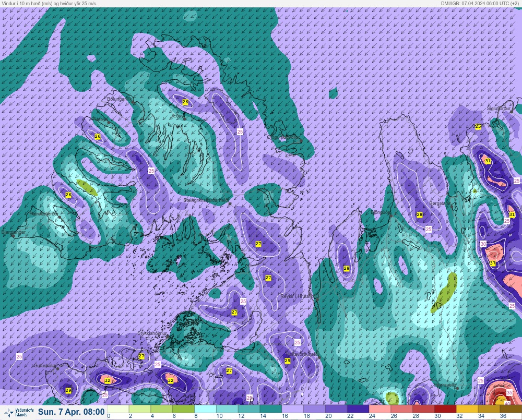The width and height of the screenshot is (522, 420).
Task: Click the Gufuskálar station label
Action: (45, 365)
